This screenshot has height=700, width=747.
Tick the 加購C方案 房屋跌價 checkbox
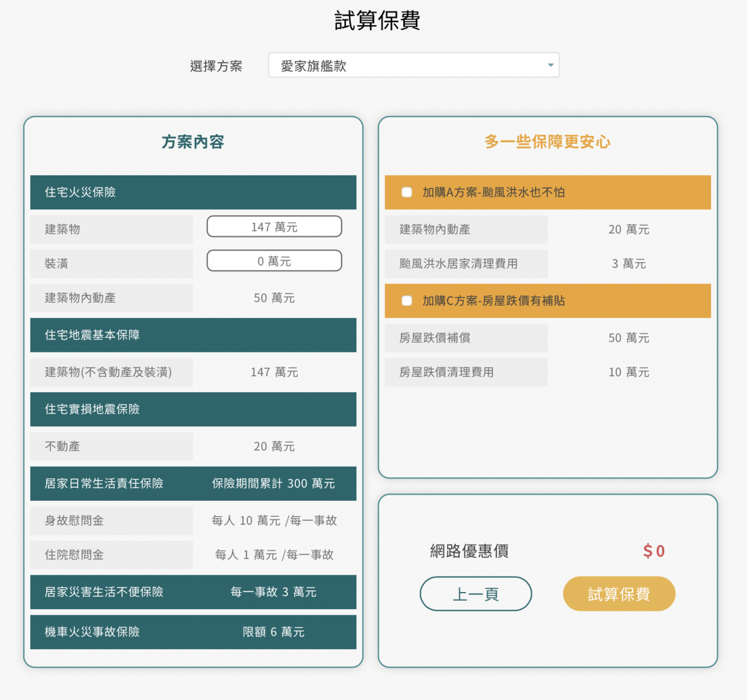(407, 301)
